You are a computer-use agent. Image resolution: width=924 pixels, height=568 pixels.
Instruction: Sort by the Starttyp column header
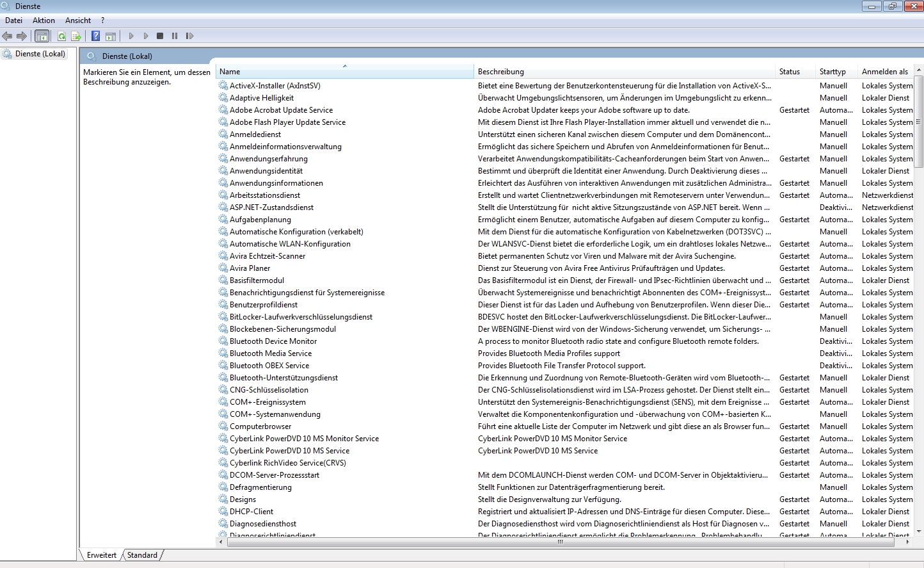click(832, 72)
